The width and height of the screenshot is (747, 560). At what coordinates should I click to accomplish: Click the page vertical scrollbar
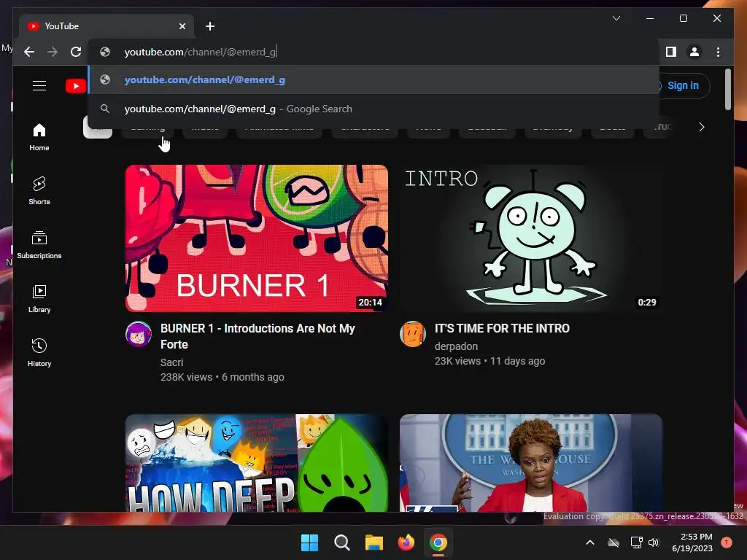[x=727, y=90]
